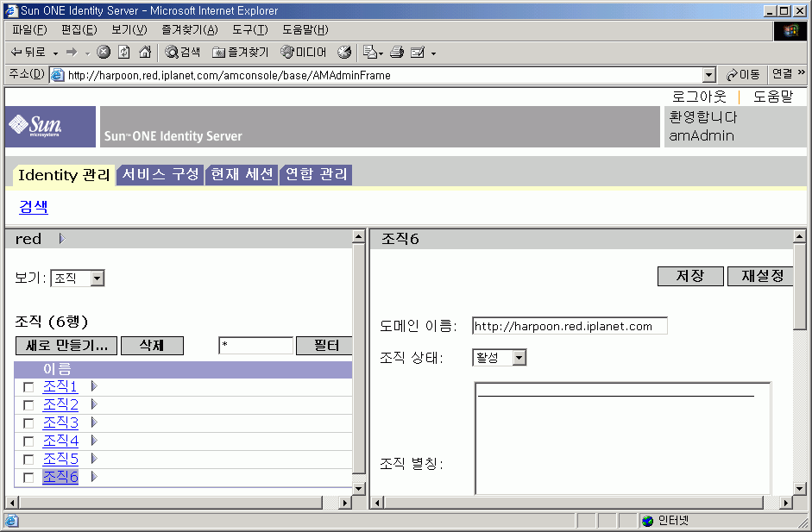Click the 로그아웃 logout link
The width and height of the screenshot is (812, 532).
click(699, 97)
